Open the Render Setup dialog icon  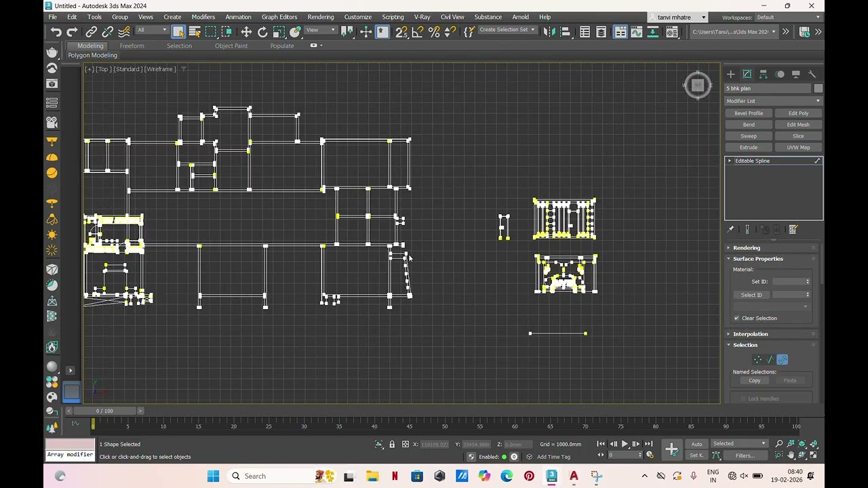[671, 32]
